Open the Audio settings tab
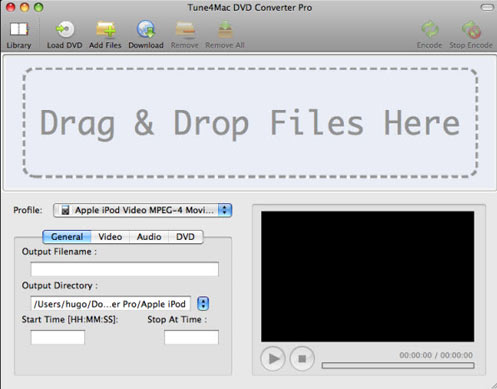The image size is (497, 389). click(149, 237)
